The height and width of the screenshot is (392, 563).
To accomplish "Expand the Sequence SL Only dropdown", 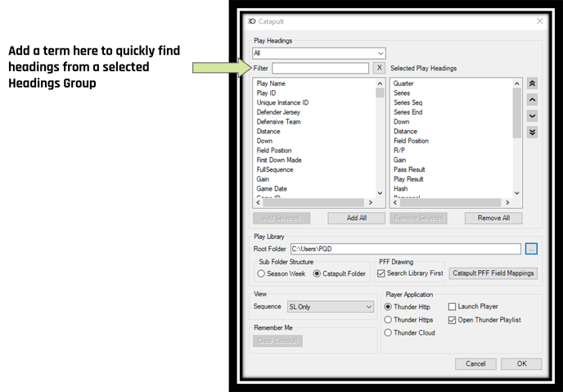I will click(331, 307).
